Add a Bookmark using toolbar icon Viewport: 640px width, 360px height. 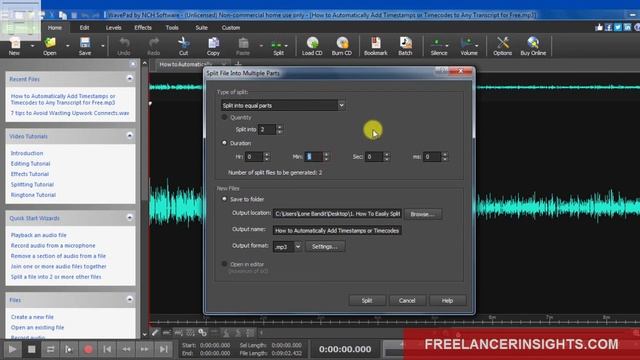[x=376, y=46]
